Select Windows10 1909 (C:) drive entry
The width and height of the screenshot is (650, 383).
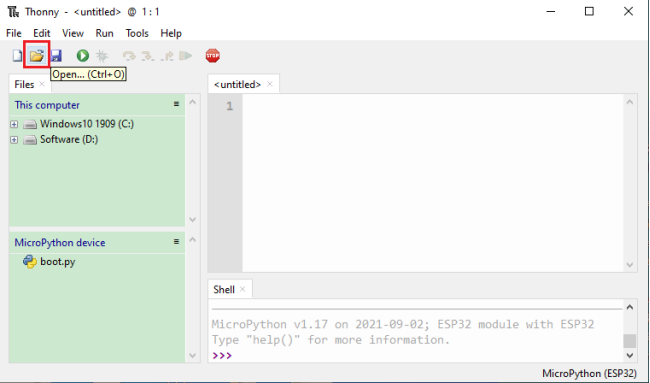click(x=87, y=124)
